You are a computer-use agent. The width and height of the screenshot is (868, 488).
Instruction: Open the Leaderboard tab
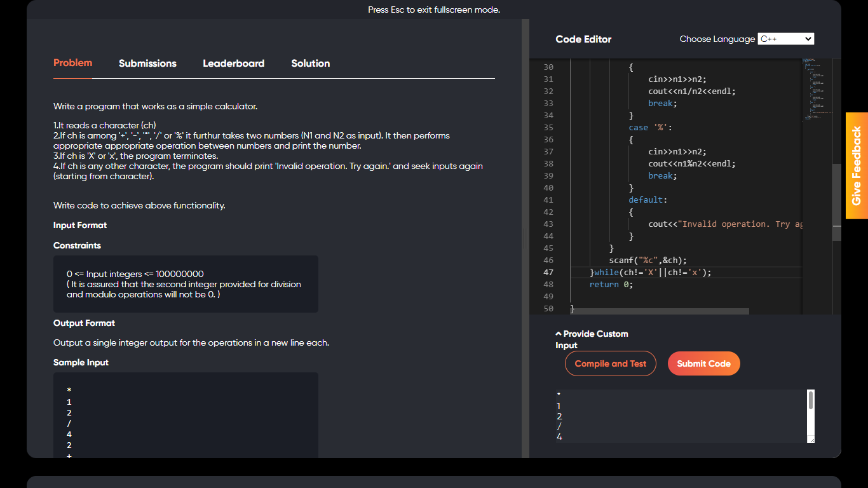tap(233, 64)
